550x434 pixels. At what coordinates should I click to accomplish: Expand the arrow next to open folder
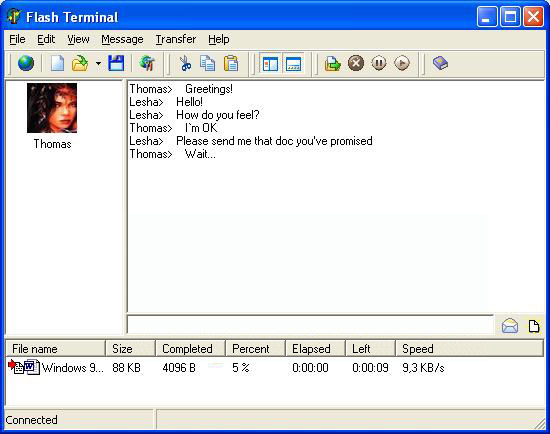click(x=98, y=64)
